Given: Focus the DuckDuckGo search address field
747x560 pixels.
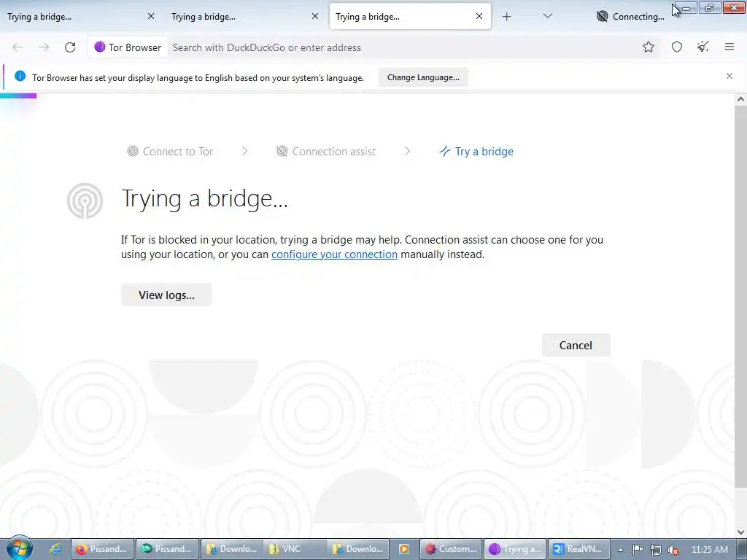Looking at the screenshot, I should click(403, 47).
